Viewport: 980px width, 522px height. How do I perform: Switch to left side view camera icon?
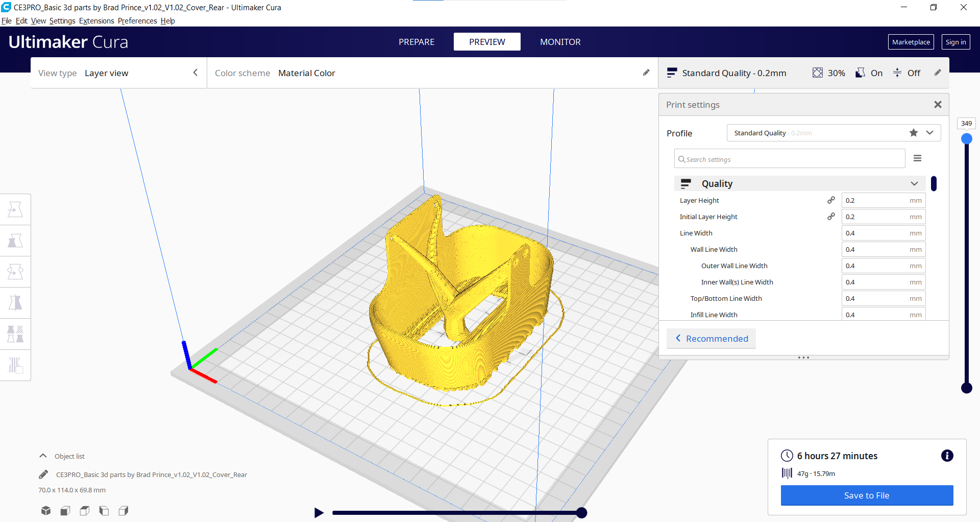104,510
